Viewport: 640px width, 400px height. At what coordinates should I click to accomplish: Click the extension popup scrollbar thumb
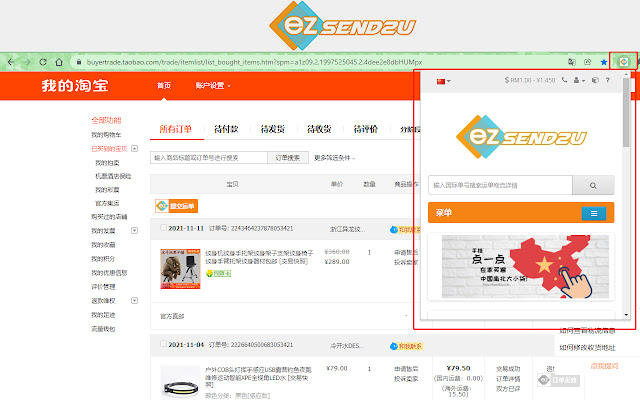[626, 111]
